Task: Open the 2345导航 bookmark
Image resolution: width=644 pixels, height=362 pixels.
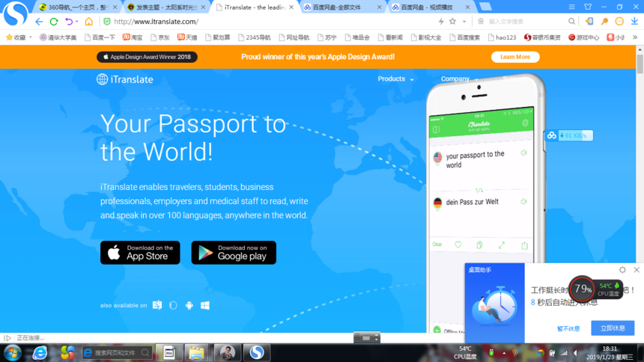Action: coord(254,37)
